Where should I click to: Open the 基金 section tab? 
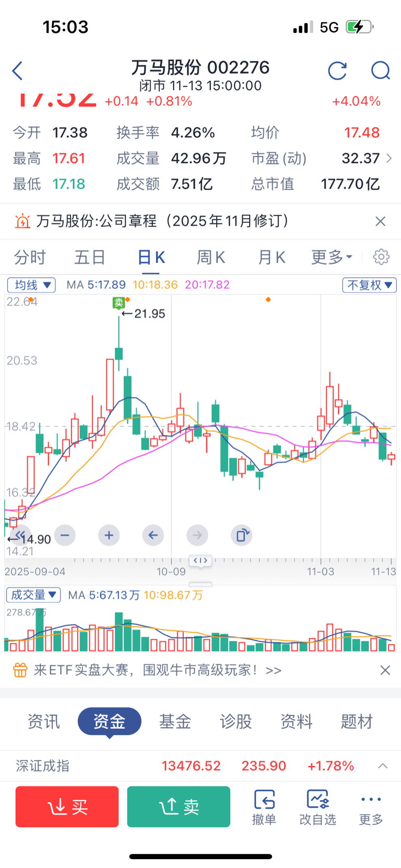click(x=175, y=722)
